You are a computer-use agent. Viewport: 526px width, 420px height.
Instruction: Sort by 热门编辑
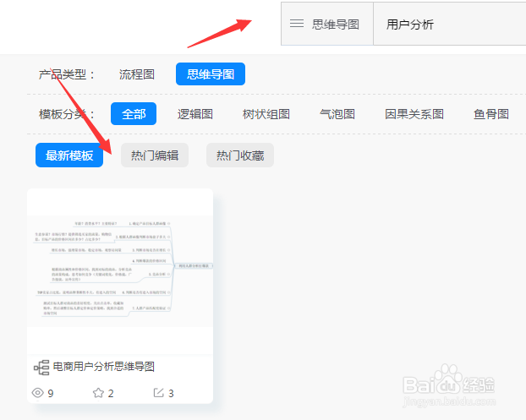click(155, 155)
